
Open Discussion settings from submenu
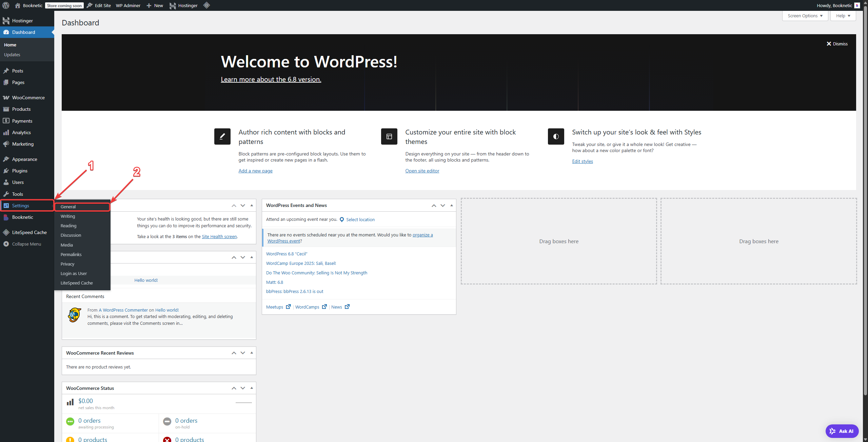pyautogui.click(x=82, y=235)
